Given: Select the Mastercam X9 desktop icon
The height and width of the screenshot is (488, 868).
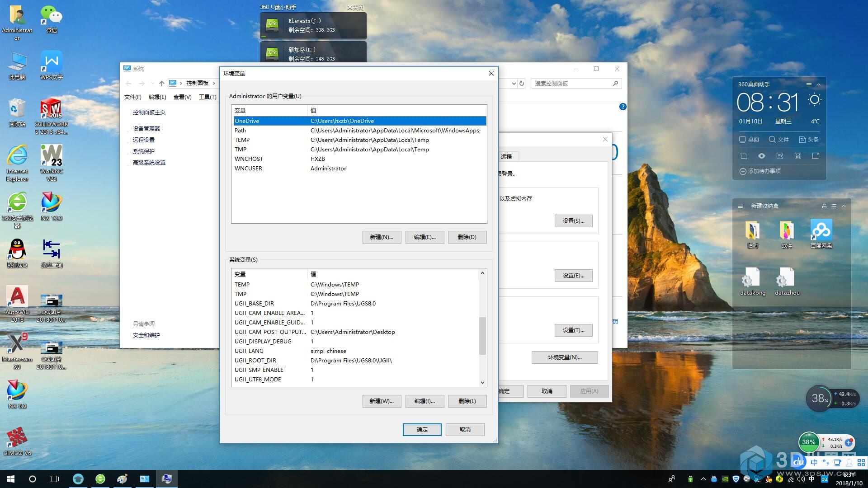Looking at the screenshot, I should [x=17, y=351].
